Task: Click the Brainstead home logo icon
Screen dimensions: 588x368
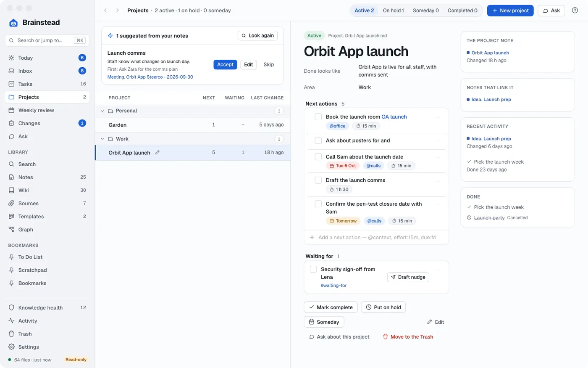Action: pos(13,23)
